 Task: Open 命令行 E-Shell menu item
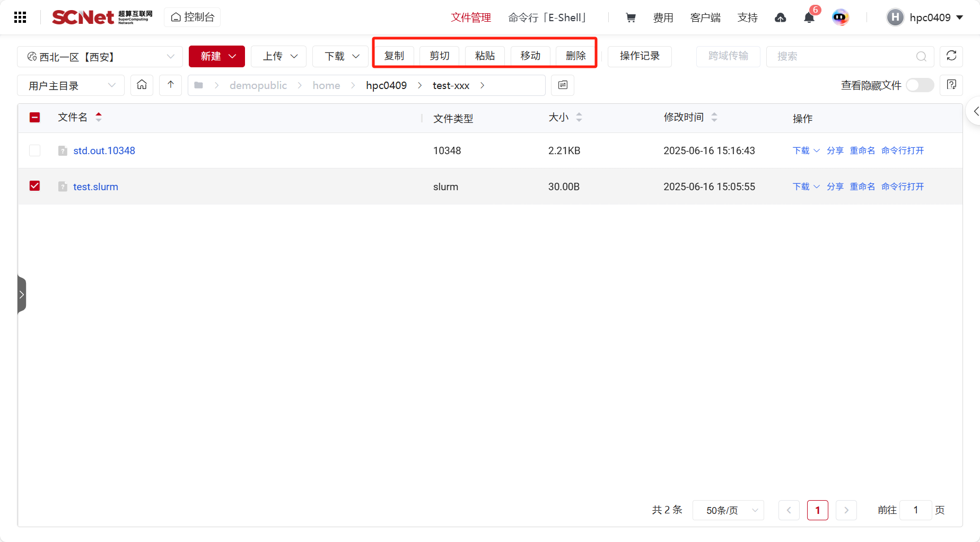pyautogui.click(x=547, y=17)
